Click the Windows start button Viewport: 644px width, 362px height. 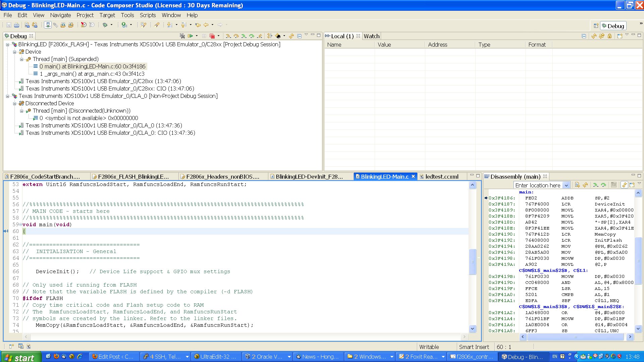coord(21,357)
